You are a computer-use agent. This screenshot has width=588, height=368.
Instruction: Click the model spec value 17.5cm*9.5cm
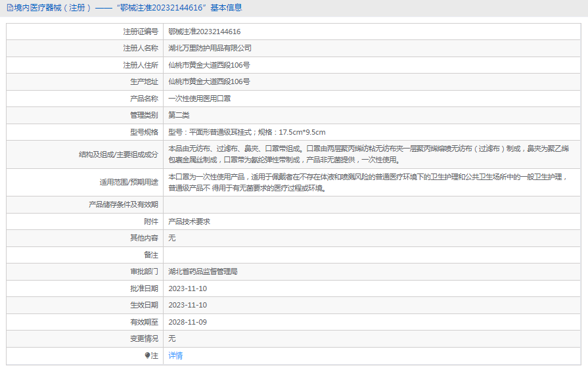pos(302,133)
